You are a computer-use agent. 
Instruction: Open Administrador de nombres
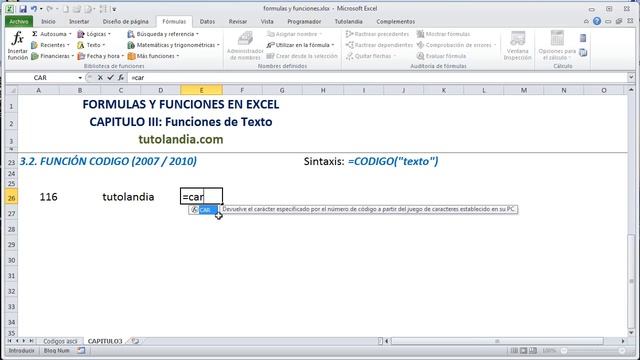pos(245,46)
